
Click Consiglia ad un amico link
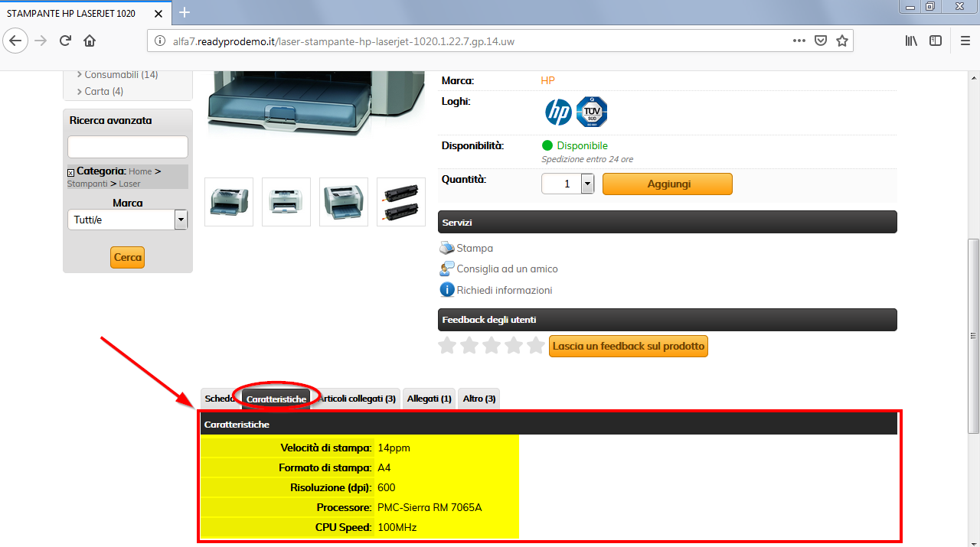(507, 269)
